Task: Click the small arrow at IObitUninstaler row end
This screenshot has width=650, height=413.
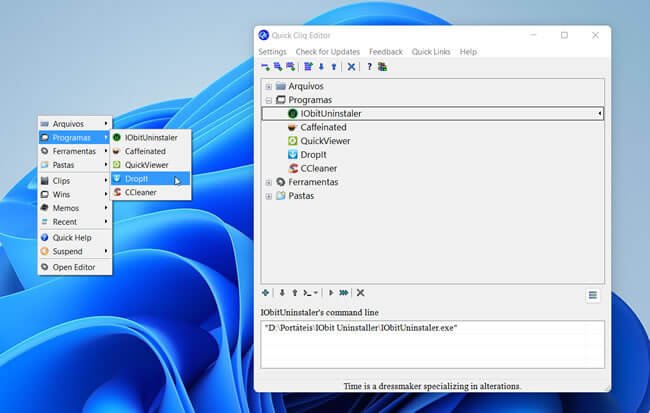Action: [x=599, y=114]
